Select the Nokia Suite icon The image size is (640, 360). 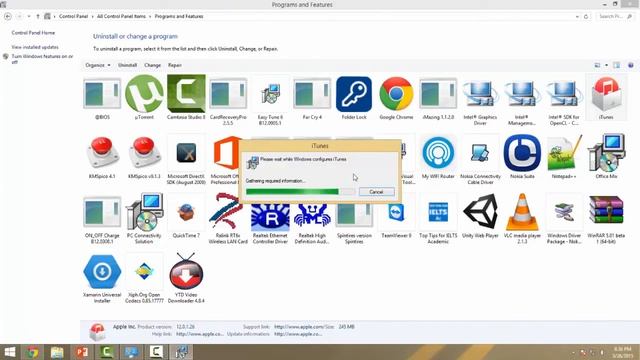(522, 153)
